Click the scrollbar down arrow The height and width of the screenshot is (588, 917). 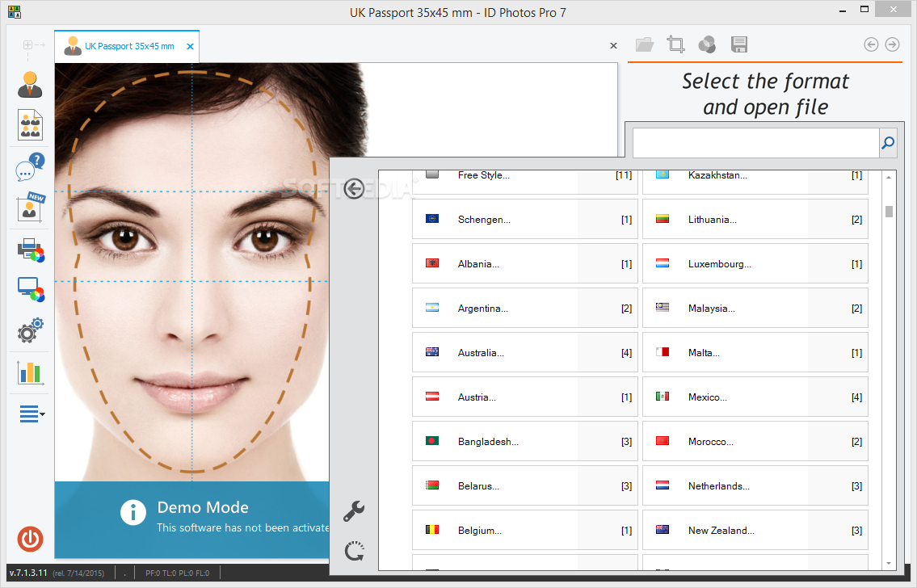coord(889,564)
